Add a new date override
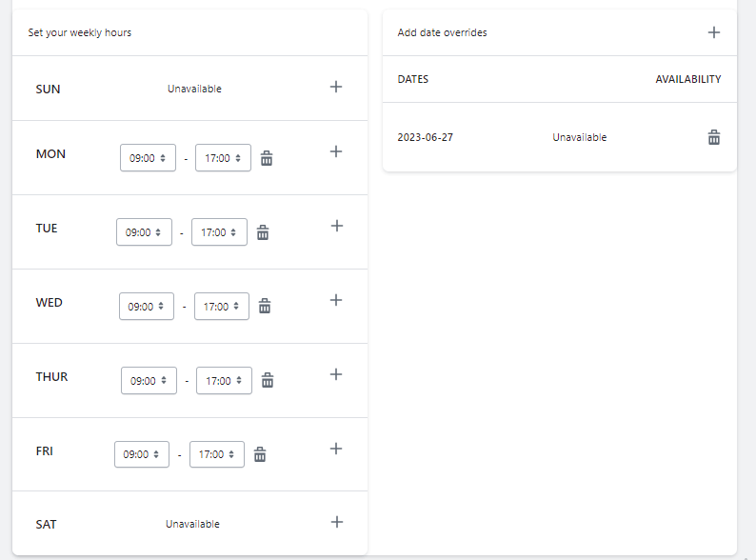756x560 pixels. pos(713,32)
